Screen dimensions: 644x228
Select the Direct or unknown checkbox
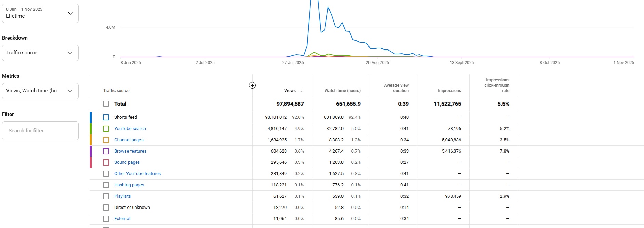[x=106, y=208]
